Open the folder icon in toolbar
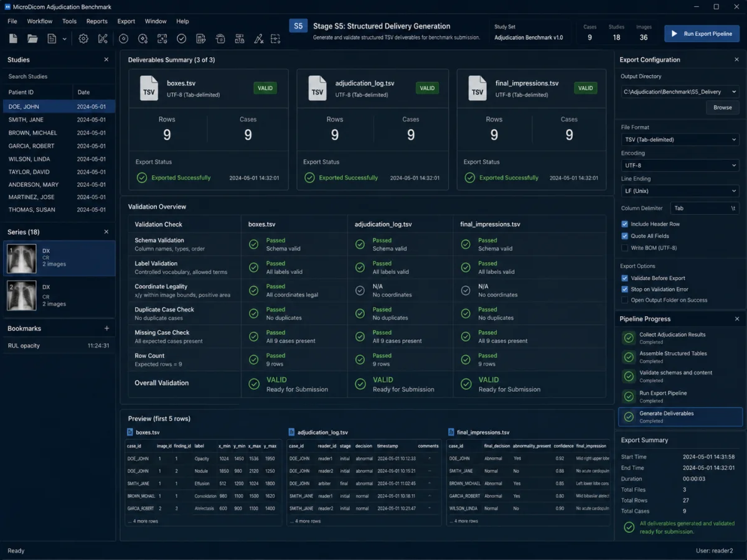The image size is (747, 560). click(x=32, y=39)
